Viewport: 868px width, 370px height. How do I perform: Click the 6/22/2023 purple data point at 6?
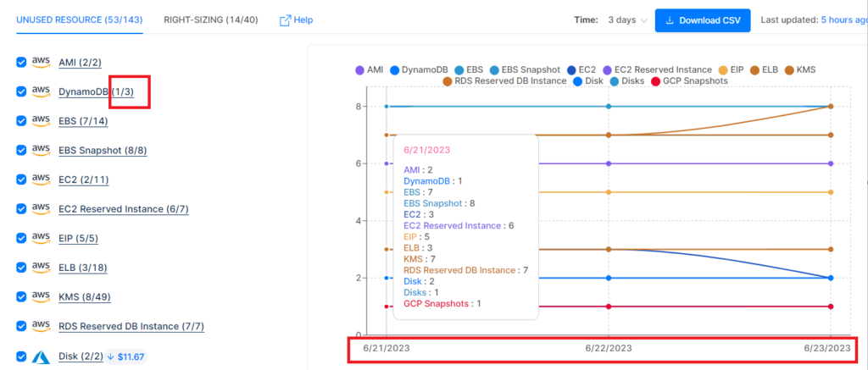coord(609,163)
